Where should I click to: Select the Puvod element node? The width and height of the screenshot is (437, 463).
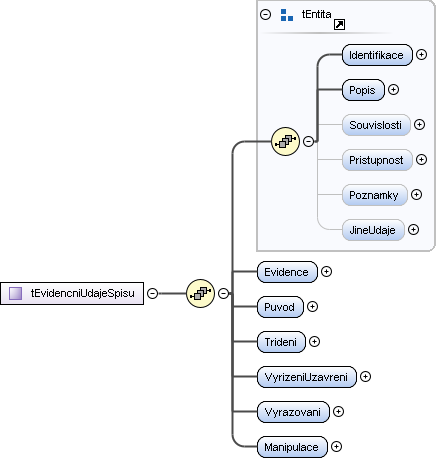(x=280, y=307)
